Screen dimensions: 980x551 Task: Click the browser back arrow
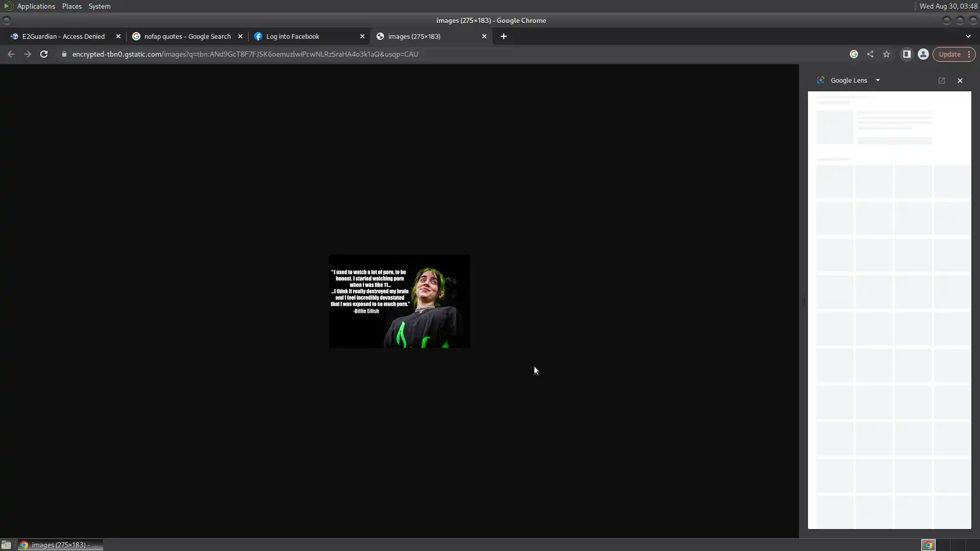tap(11, 54)
